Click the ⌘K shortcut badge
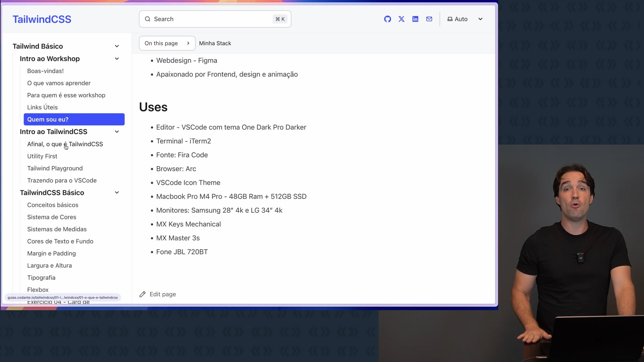The image size is (644, 362). tap(280, 19)
